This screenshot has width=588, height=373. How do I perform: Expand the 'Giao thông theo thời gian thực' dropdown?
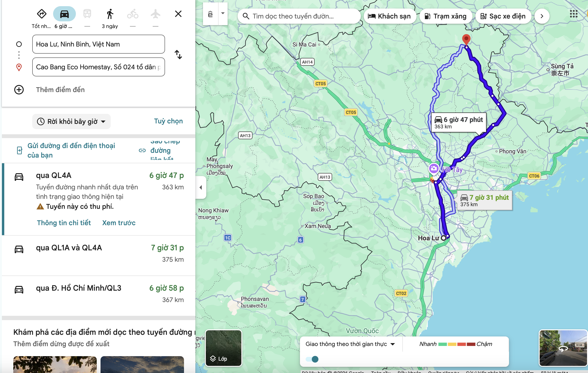393,344
